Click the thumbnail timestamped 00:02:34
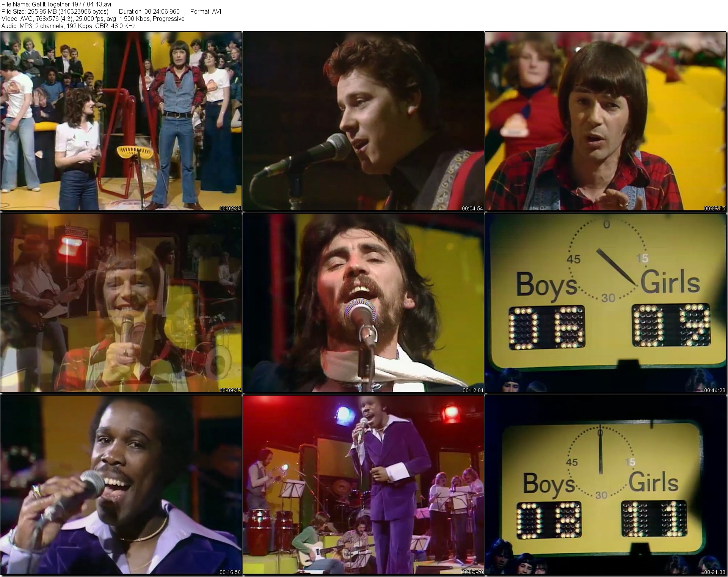The height and width of the screenshot is (577, 728). pos(121,121)
